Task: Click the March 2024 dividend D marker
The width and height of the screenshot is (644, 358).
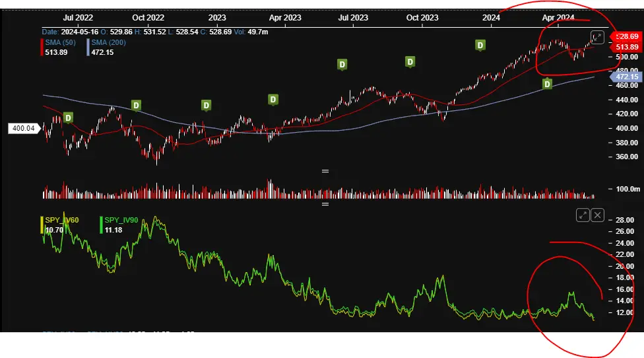Action: pyautogui.click(x=547, y=85)
